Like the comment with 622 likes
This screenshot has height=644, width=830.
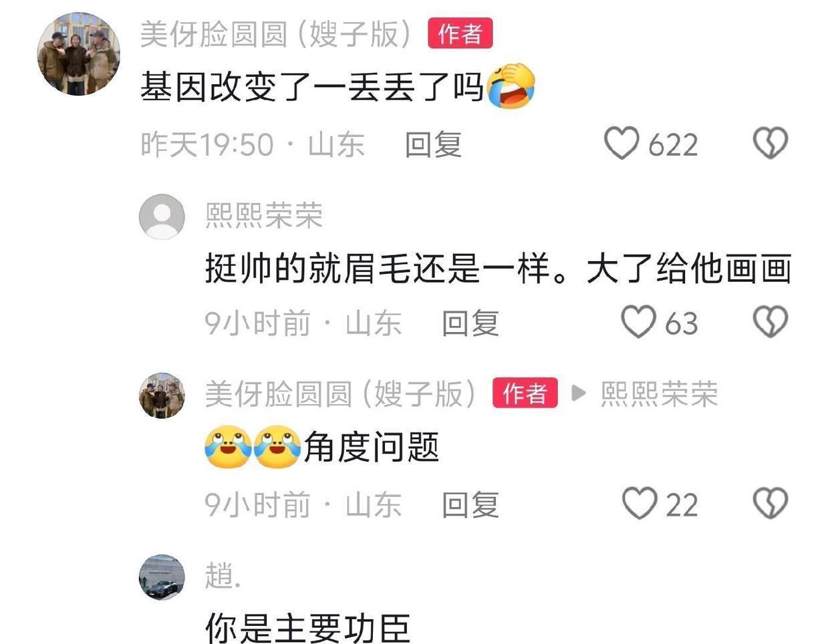pos(621,144)
